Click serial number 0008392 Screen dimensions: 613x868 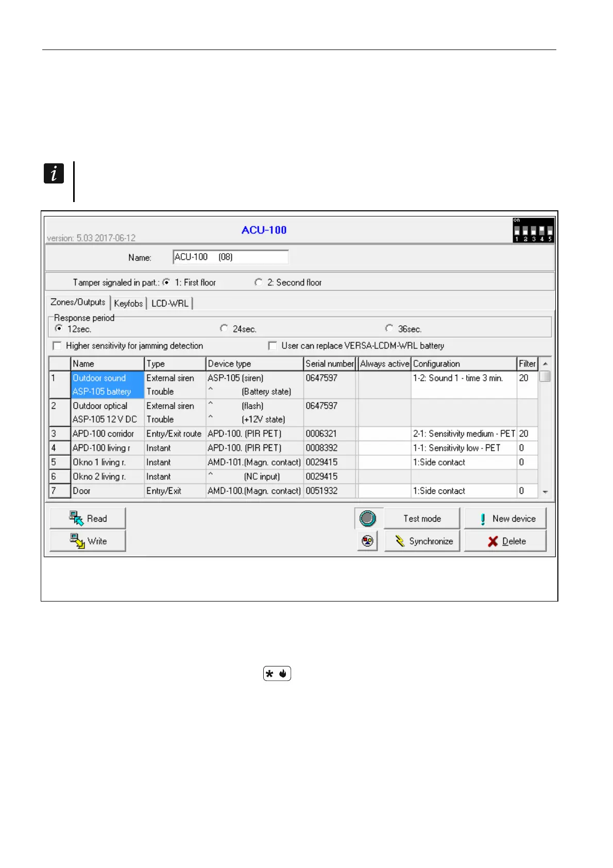(330, 448)
